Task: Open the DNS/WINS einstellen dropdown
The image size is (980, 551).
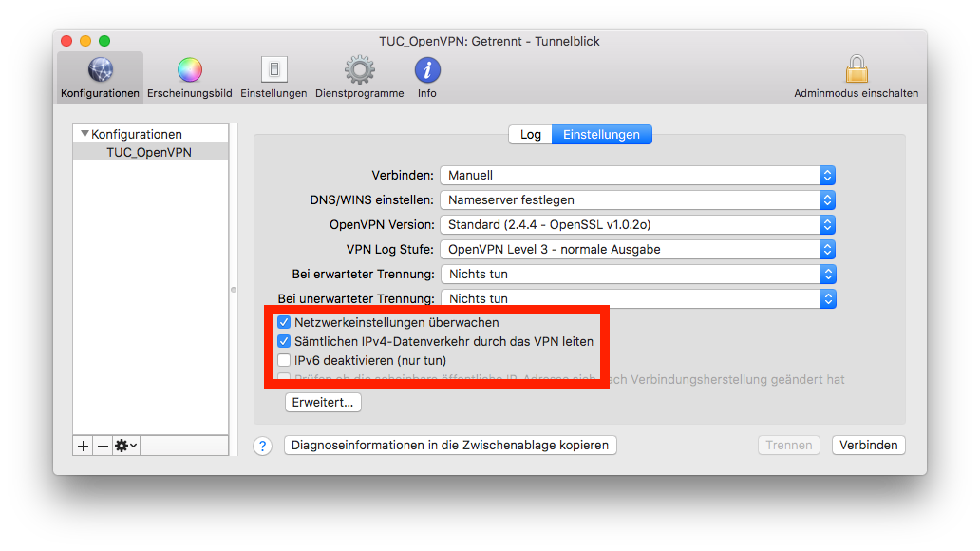Action: (x=637, y=200)
